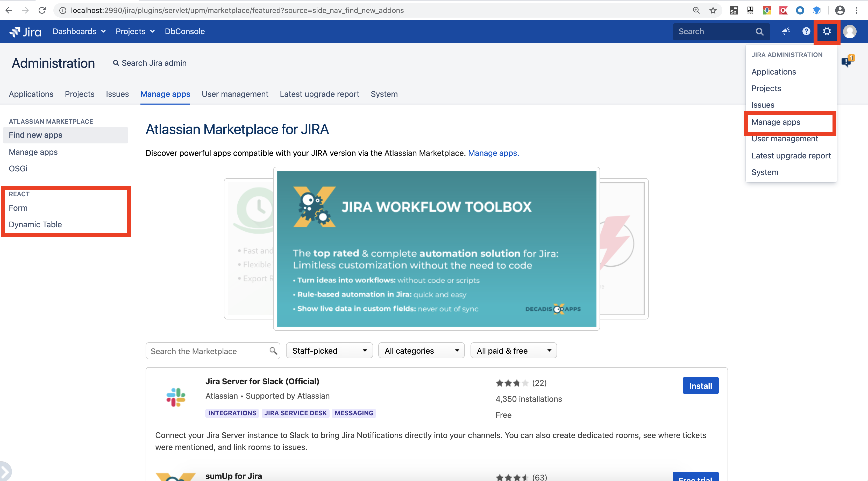Click the Jira Workflow Toolbox banner
Viewport: 868px width, 481px height.
click(436, 249)
